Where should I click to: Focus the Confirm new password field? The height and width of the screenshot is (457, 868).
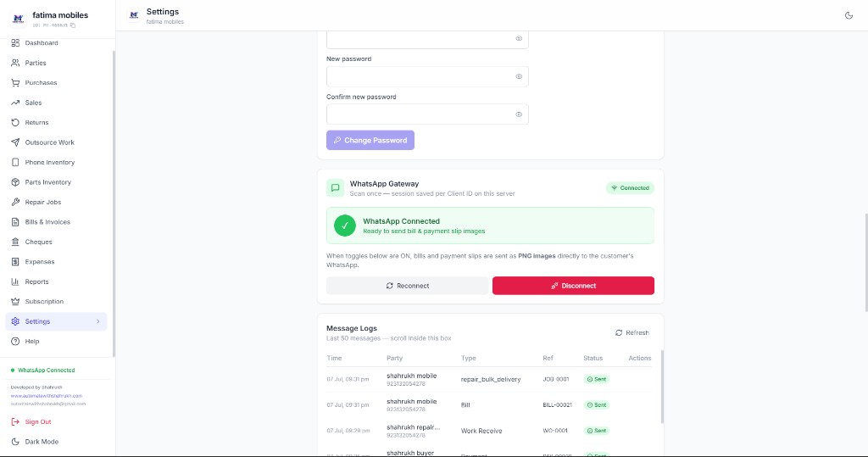427,114
